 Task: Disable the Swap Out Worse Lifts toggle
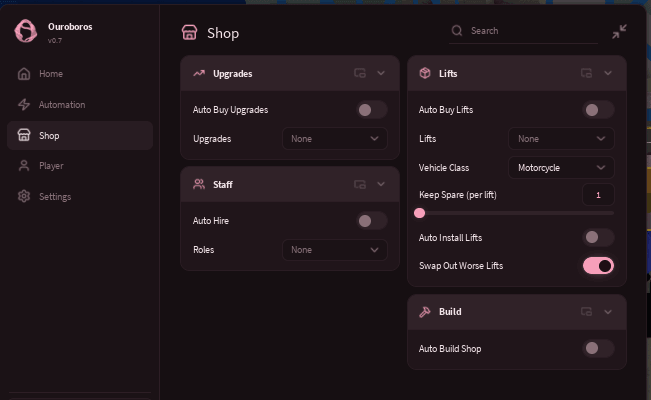598,266
